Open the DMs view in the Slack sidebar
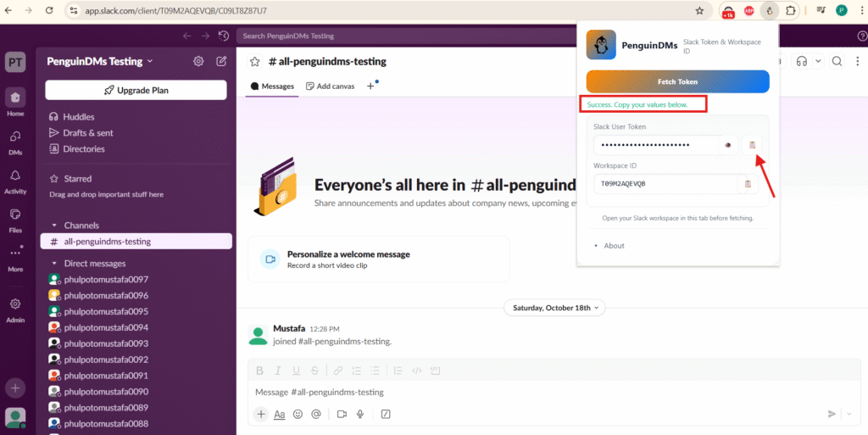 click(15, 141)
